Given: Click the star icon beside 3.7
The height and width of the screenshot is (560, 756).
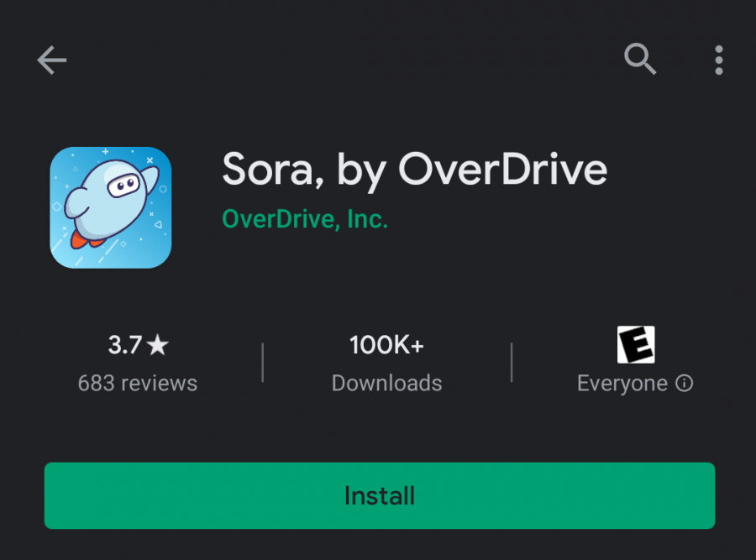Looking at the screenshot, I should (x=159, y=344).
